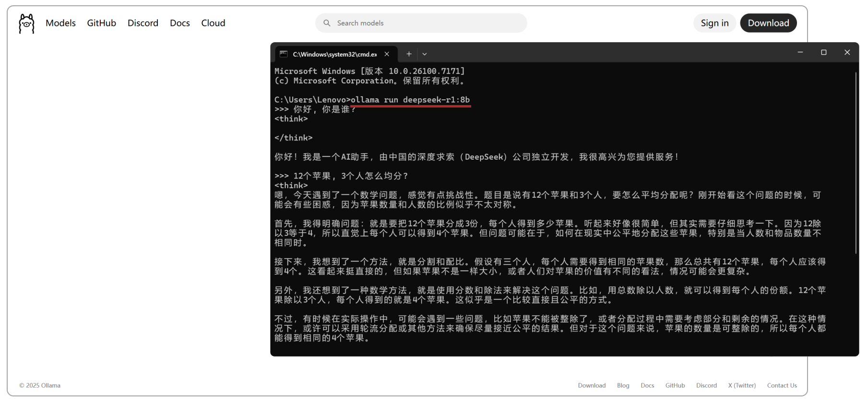Image resolution: width=868 pixels, height=406 pixels.
Task: Click the command 'ollama run deepseek-r1:8b'
Action: coord(410,100)
